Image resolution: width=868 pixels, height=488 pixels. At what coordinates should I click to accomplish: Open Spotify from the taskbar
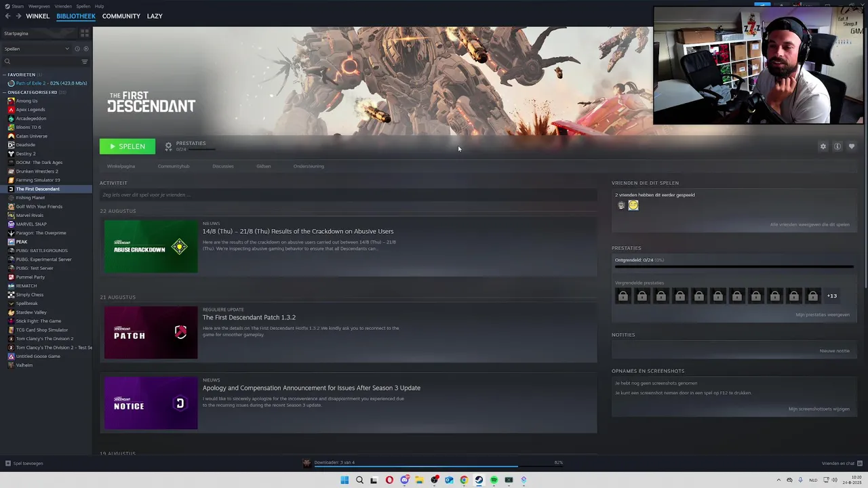click(x=494, y=480)
